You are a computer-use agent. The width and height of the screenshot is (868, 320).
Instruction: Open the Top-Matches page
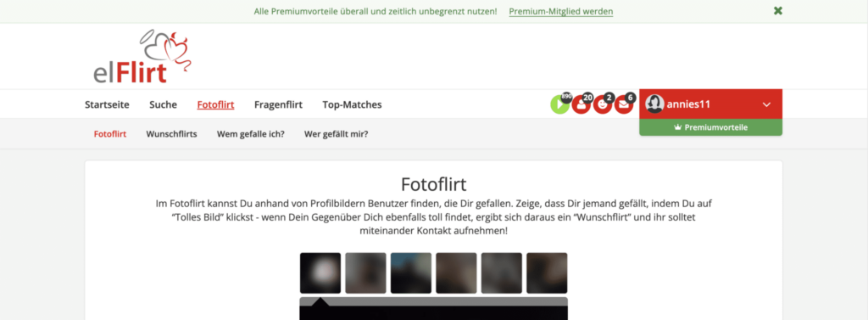[352, 104]
